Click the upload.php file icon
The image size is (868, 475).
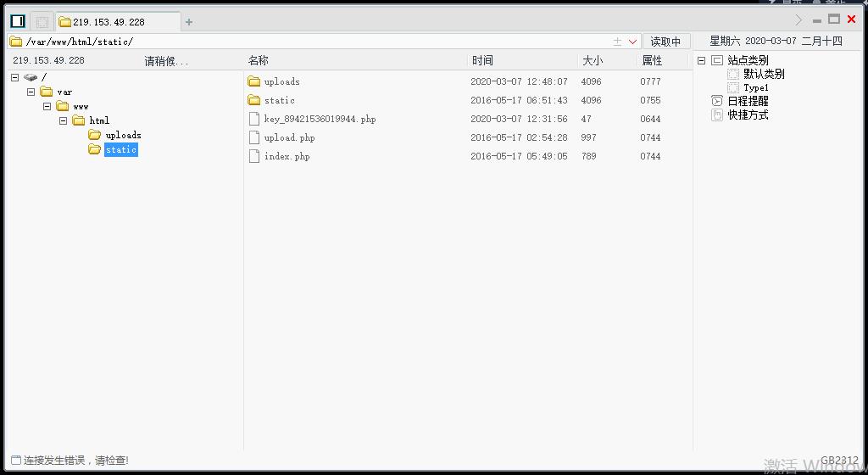[254, 137]
